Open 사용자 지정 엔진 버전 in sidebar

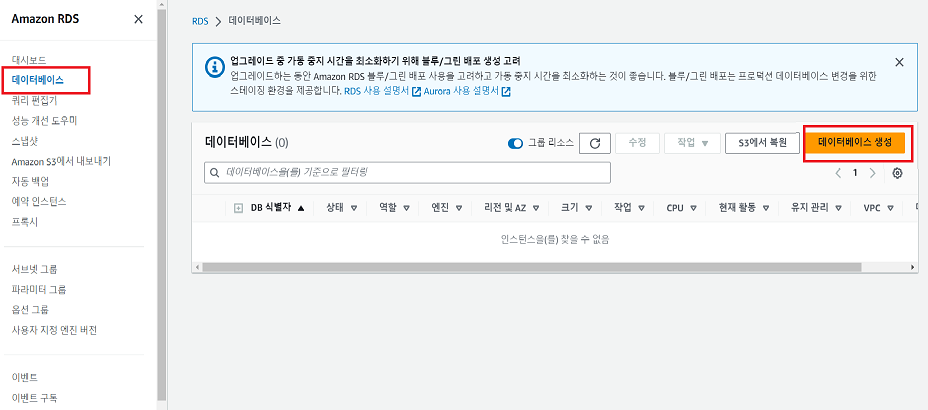click(54, 330)
